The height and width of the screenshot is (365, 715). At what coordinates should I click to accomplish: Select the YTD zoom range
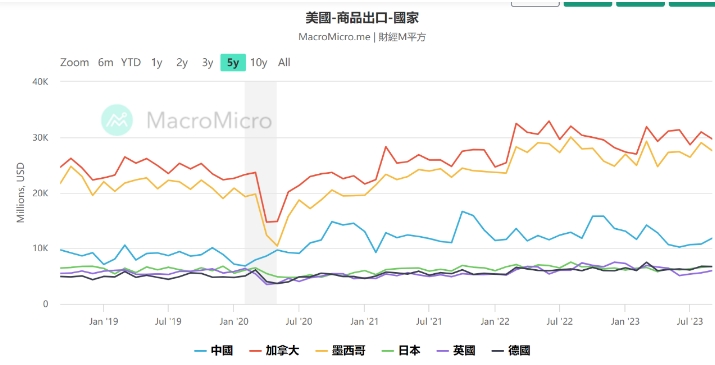pos(131,63)
